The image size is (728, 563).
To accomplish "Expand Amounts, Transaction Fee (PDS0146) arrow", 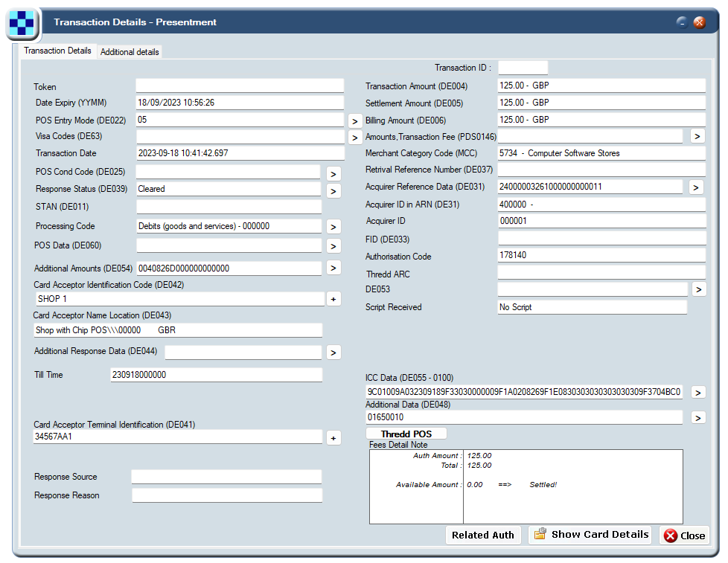I will click(697, 136).
